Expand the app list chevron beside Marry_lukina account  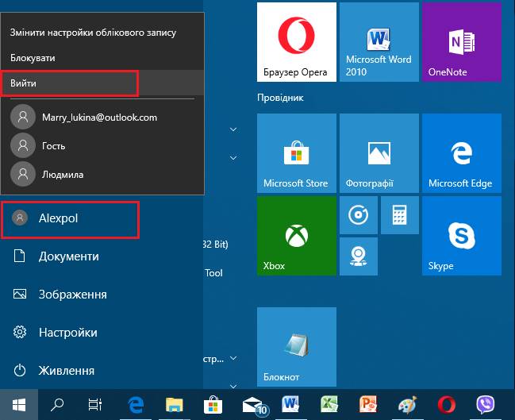tap(233, 129)
